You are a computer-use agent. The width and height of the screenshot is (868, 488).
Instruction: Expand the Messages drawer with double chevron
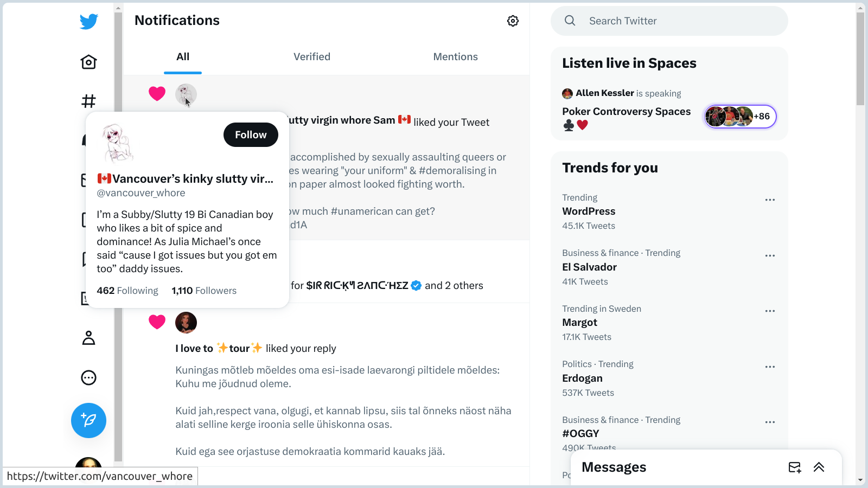point(819,467)
